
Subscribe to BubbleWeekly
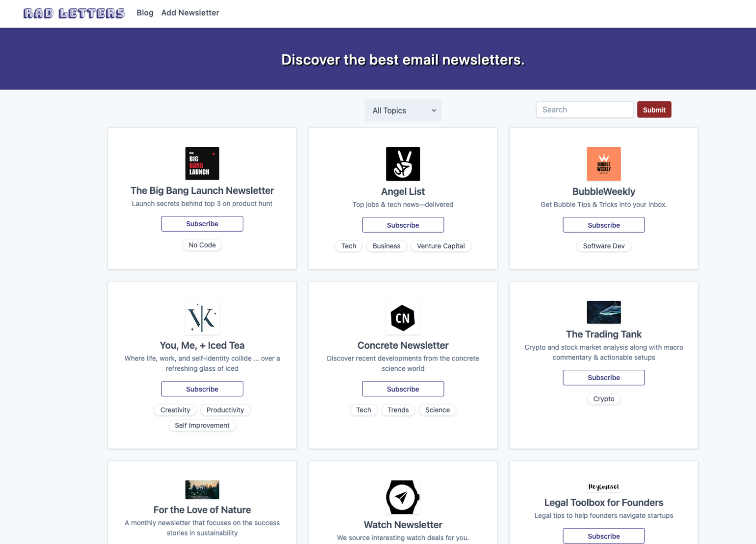pyautogui.click(x=603, y=225)
